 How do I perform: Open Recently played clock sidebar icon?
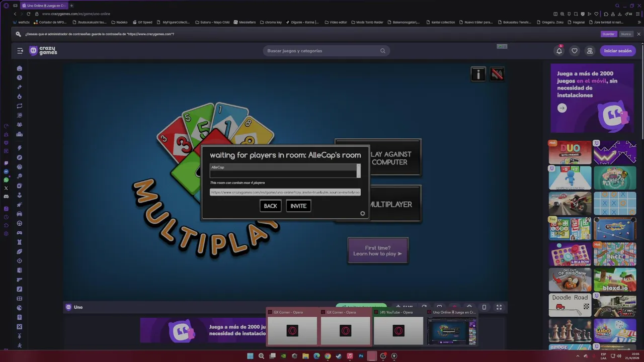pyautogui.click(x=20, y=78)
